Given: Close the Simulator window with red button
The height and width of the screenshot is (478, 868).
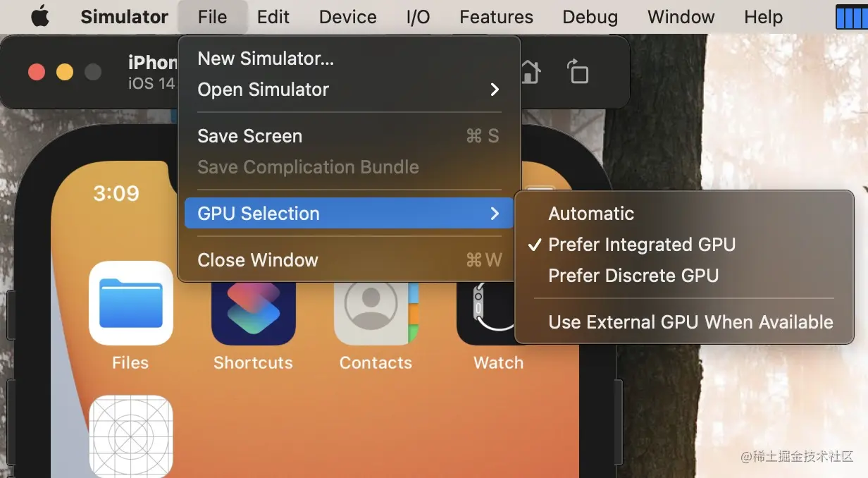Looking at the screenshot, I should (37, 72).
